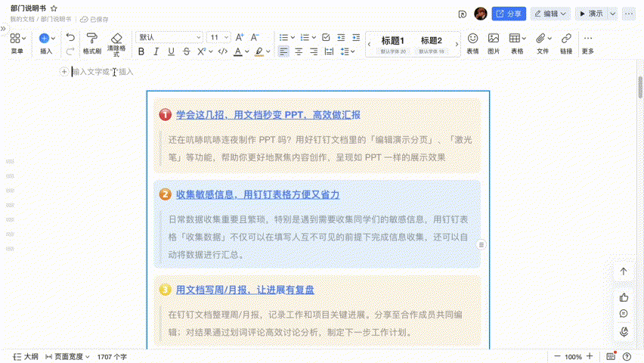The image size is (644, 363).
Task: Open the emoji picker (表情)
Action: [472, 39]
